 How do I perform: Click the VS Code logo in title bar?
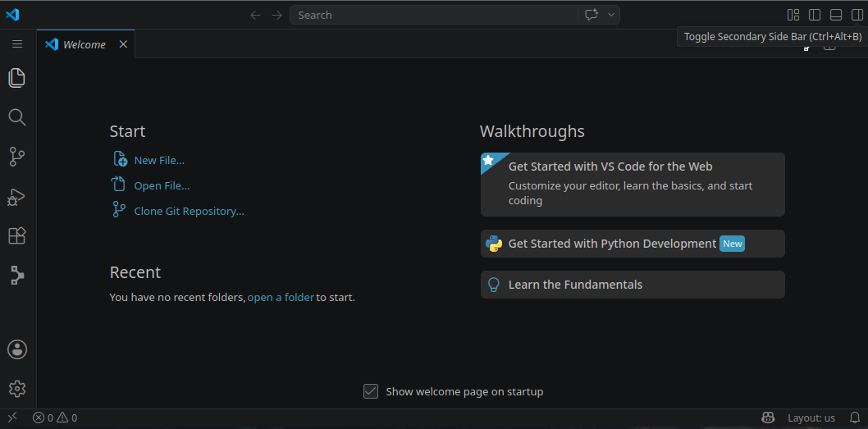(12, 15)
